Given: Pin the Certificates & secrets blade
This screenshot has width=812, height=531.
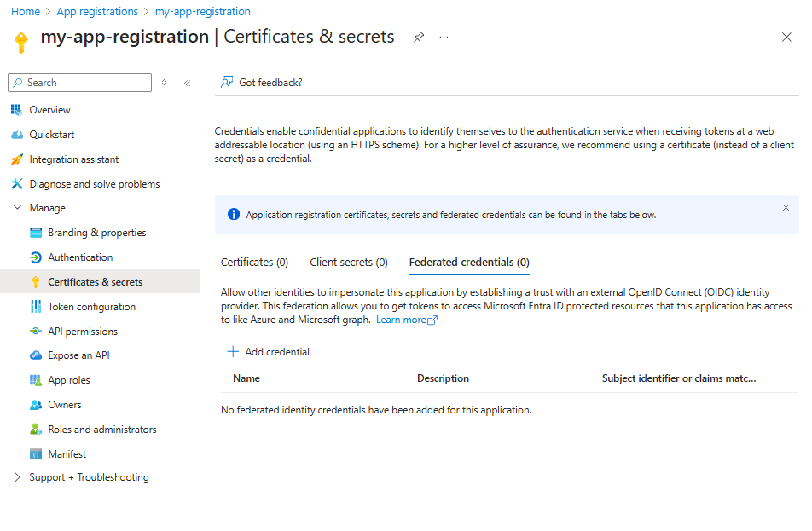Looking at the screenshot, I should (x=418, y=37).
